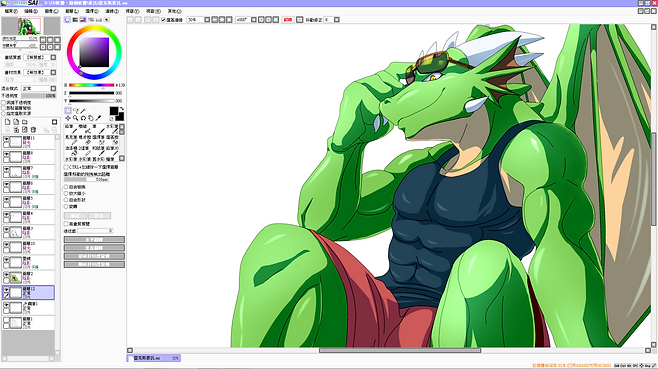Select the move layer tool
This screenshot has height=369, width=658.
(68, 118)
